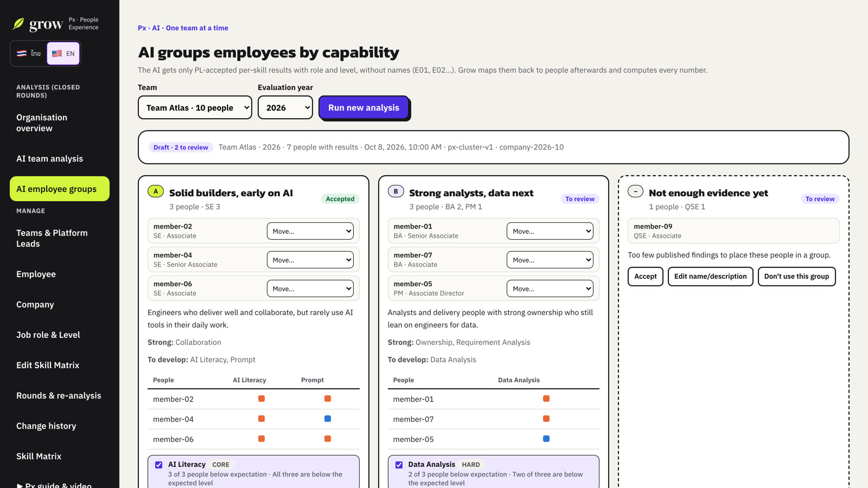Screen dimensions: 868x488
Task: Open the Employee sidebar item
Action: (x=60, y=274)
